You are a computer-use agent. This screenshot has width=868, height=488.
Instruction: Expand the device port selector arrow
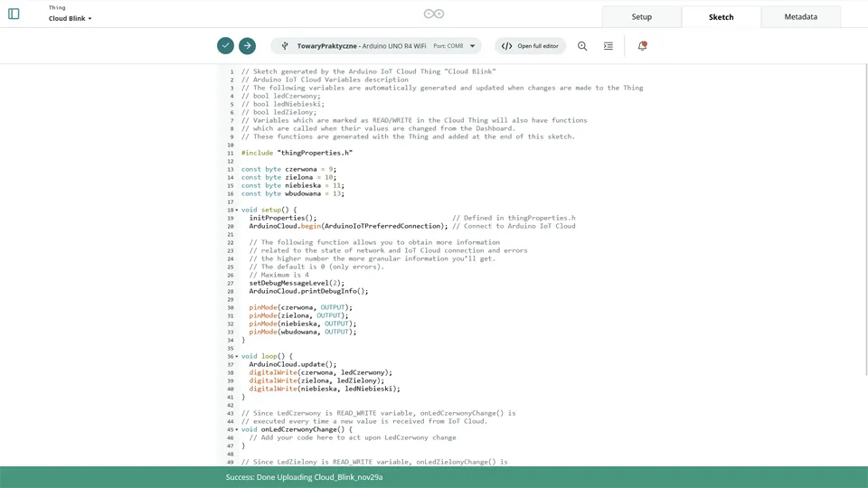pyautogui.click(x=472, y=46)
